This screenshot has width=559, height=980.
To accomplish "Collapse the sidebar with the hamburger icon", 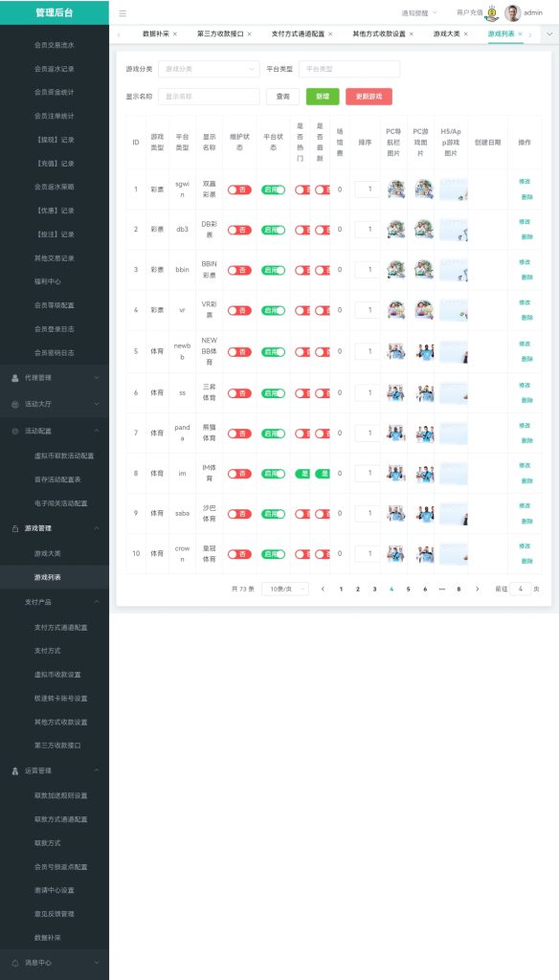I will point(123,13).
